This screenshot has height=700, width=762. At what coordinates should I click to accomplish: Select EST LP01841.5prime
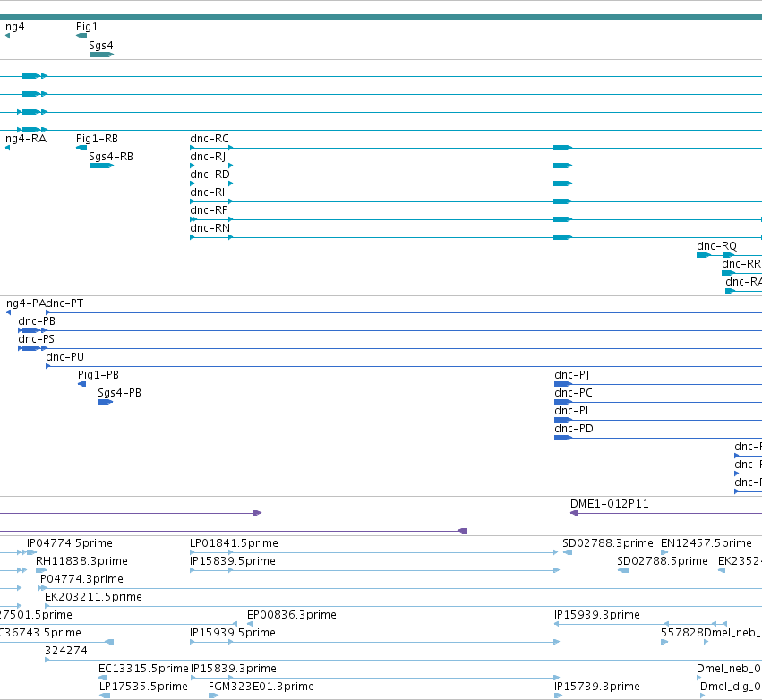click(235, 543)
